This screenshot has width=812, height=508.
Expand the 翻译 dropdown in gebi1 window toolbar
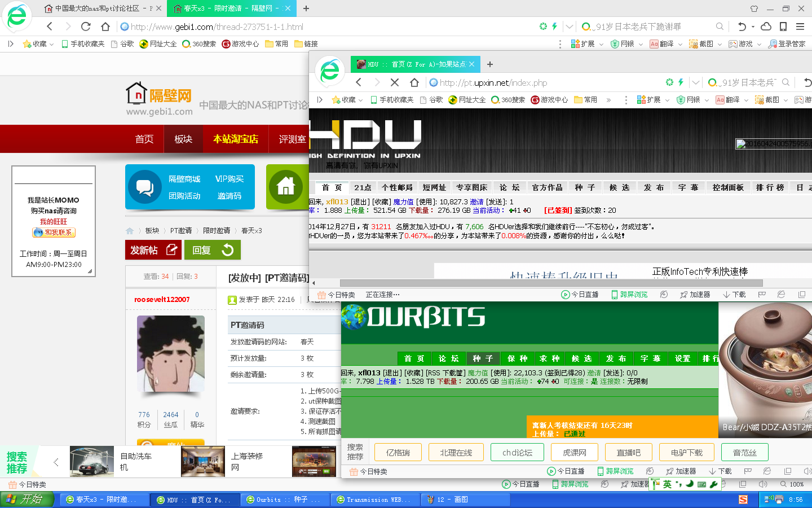click(680, 44)
